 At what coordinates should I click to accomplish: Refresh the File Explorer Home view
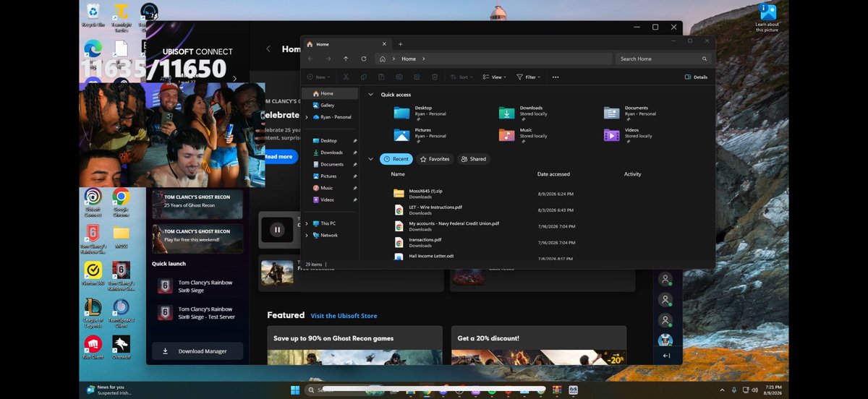pos(363,59)
